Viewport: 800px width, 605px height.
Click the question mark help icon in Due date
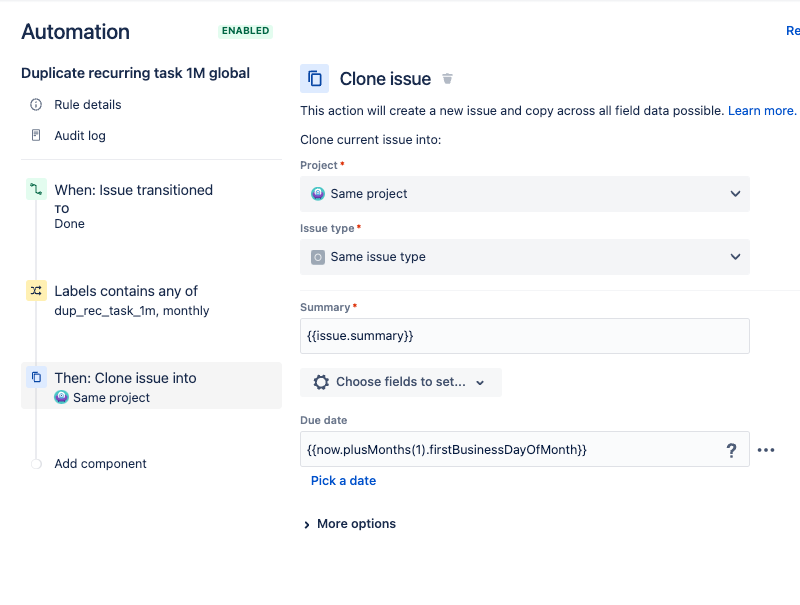coord(731,450)
